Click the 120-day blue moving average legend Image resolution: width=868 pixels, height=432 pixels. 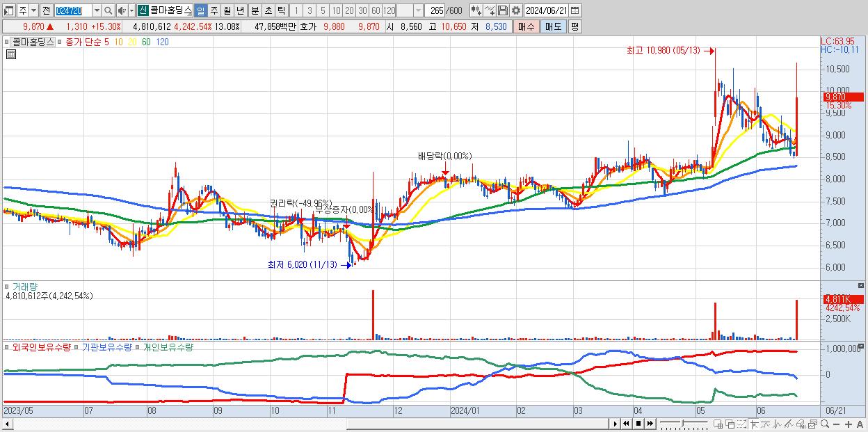click(162, 42)
